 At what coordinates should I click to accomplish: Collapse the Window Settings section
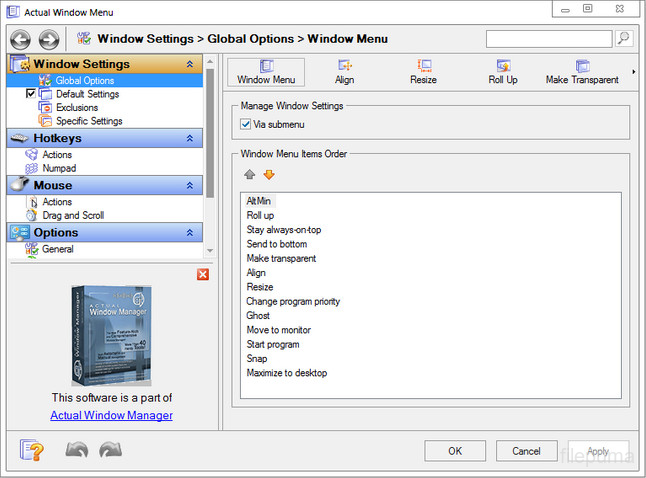click(x=189, y=64)
